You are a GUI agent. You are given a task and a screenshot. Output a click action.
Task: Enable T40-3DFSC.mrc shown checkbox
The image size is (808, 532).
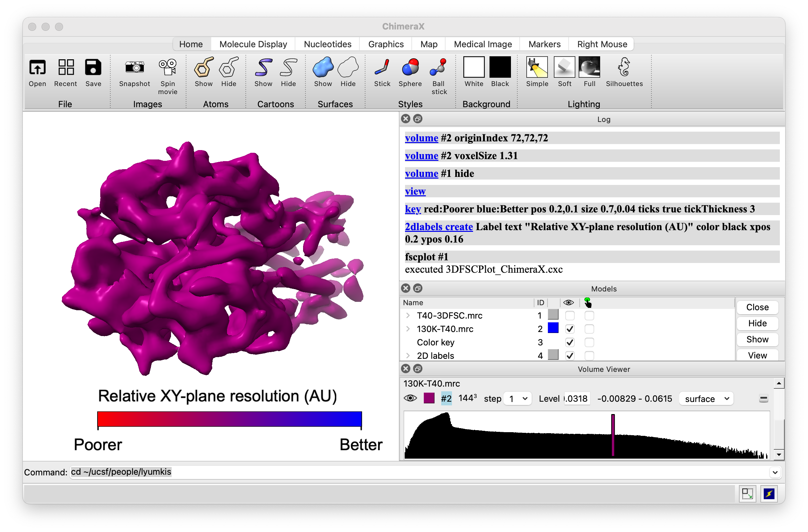coord(570,316)
